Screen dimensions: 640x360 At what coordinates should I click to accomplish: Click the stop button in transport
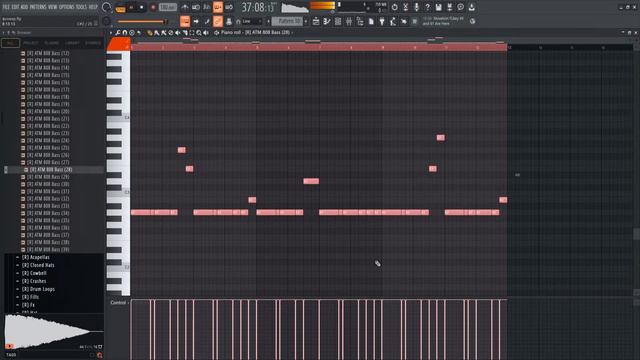pos(142,7)
